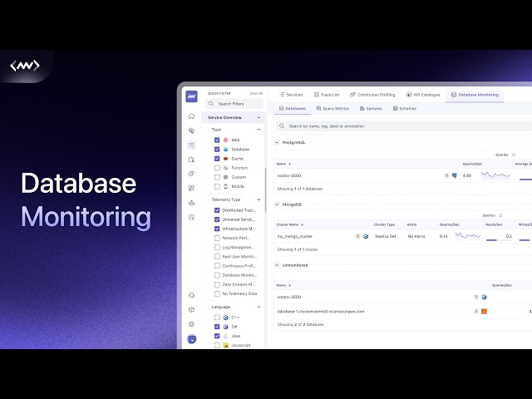
Task: Click the Reads/Sec bar in my_mongo_cluster row
Action: [x=499, y=240]
